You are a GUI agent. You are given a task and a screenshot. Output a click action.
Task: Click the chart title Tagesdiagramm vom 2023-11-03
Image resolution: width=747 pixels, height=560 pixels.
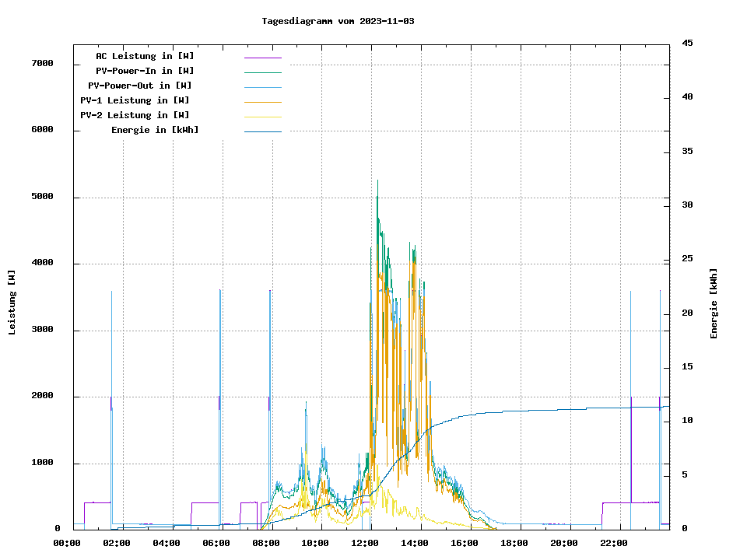pos(338,21)
